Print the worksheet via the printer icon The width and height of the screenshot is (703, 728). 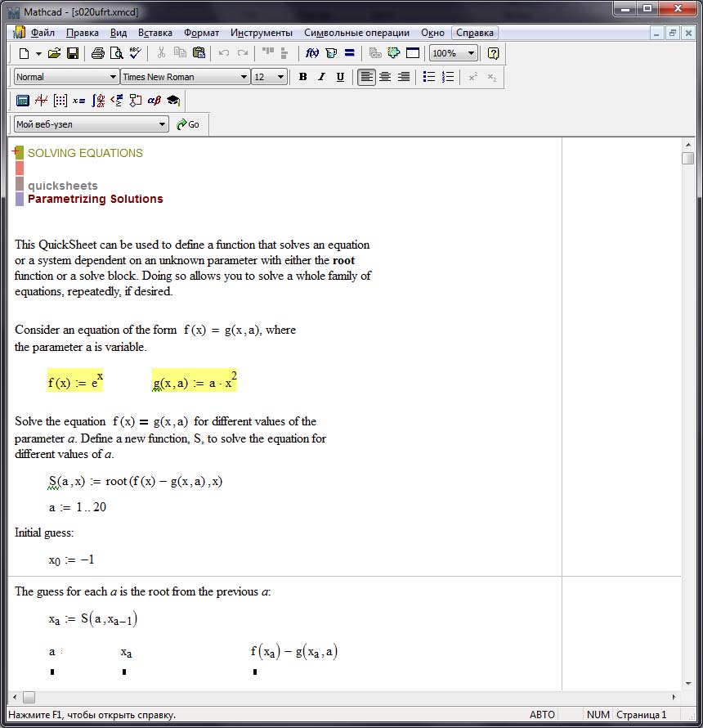pos(97,53)
